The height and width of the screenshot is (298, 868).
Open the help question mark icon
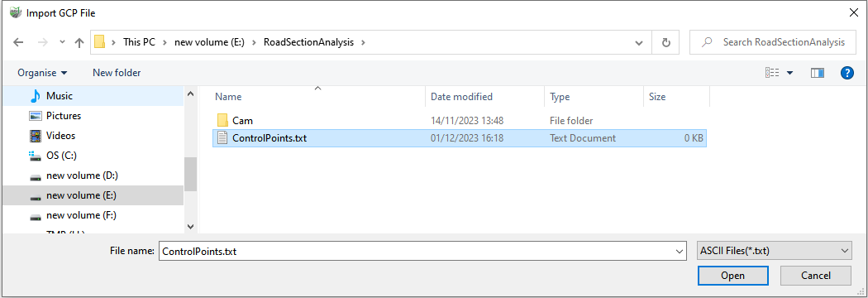847,73
